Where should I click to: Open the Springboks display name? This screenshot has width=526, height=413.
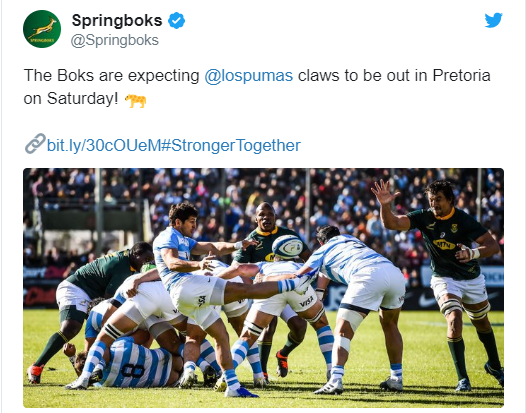(117, 20)
